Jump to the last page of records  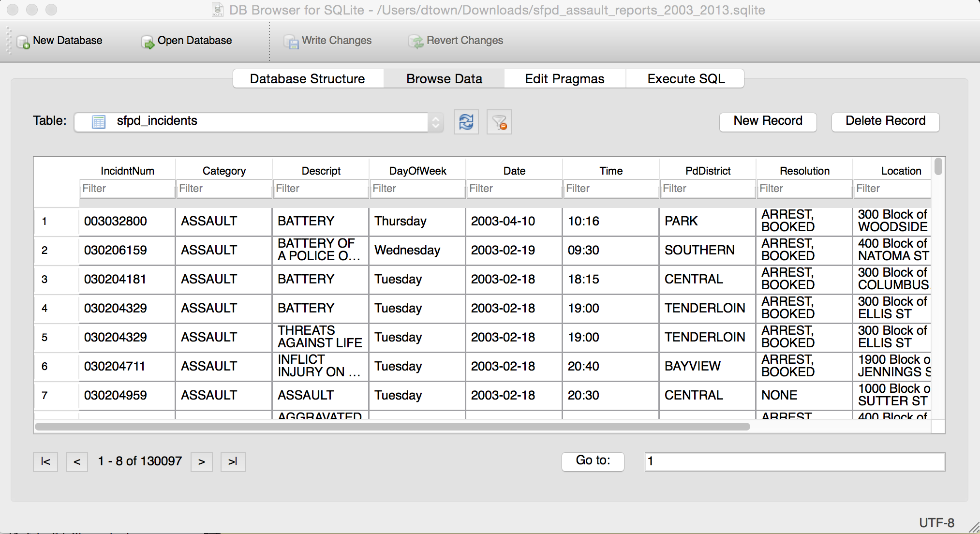tap(233, 461)
